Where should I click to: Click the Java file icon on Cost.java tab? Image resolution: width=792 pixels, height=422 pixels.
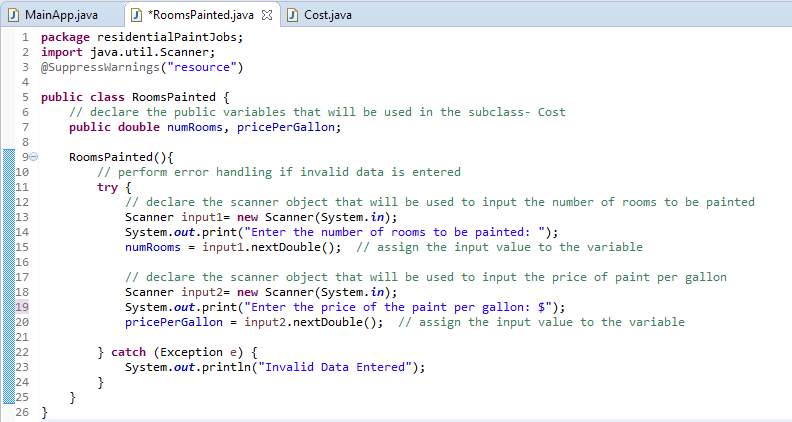[x=292, y=15]
